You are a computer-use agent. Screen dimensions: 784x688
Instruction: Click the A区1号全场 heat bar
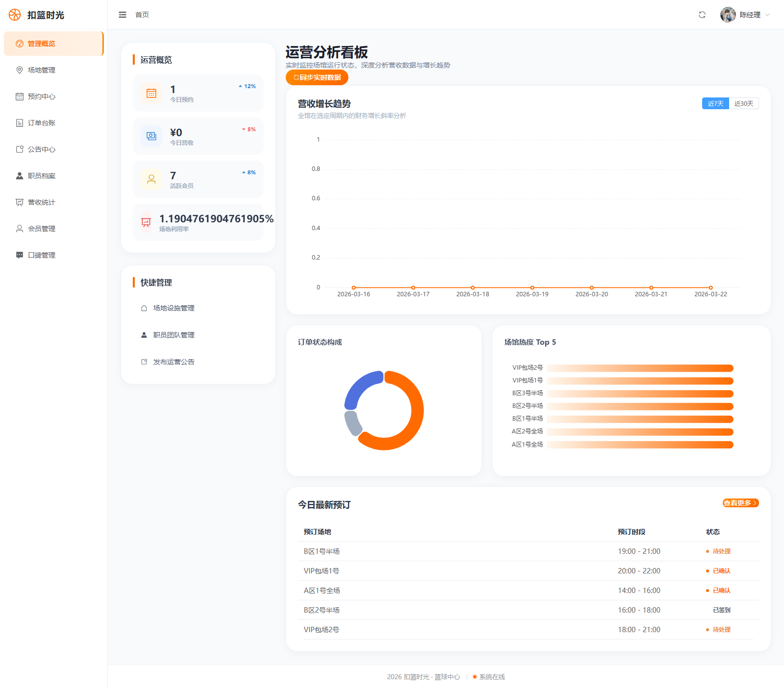[640, 445]
